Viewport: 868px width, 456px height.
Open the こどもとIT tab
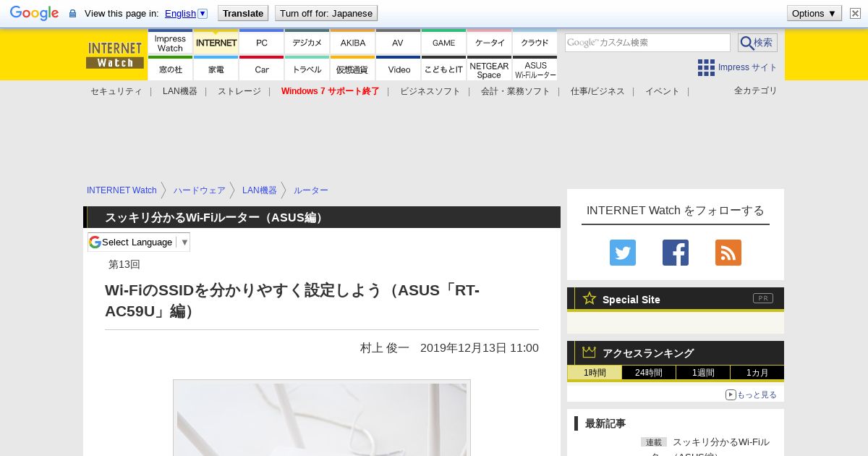click(443, 69)
